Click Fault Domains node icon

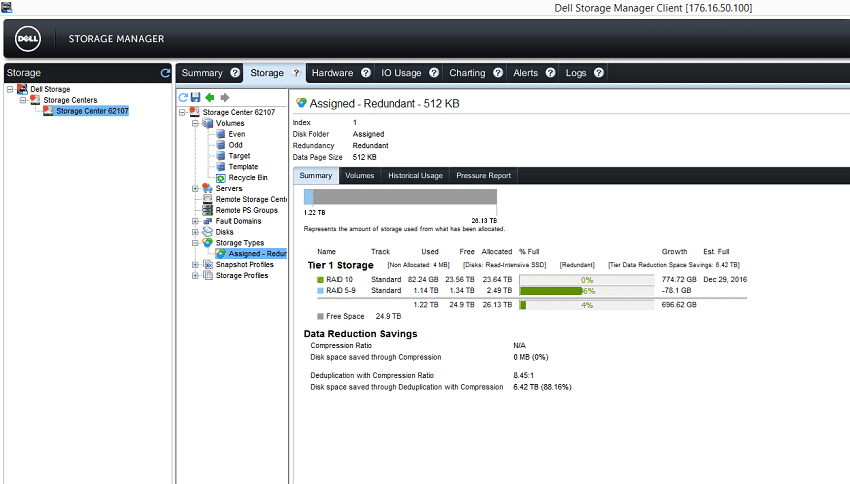click(x=207, y=221)
